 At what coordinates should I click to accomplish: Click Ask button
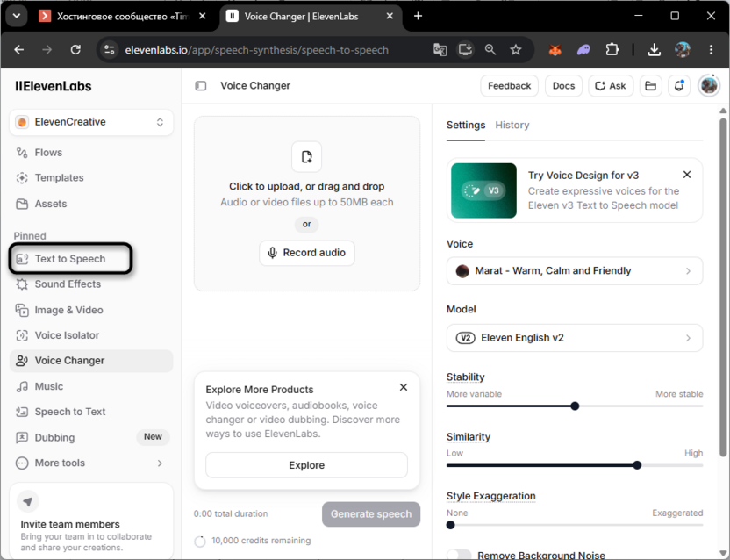click(611, 86)
